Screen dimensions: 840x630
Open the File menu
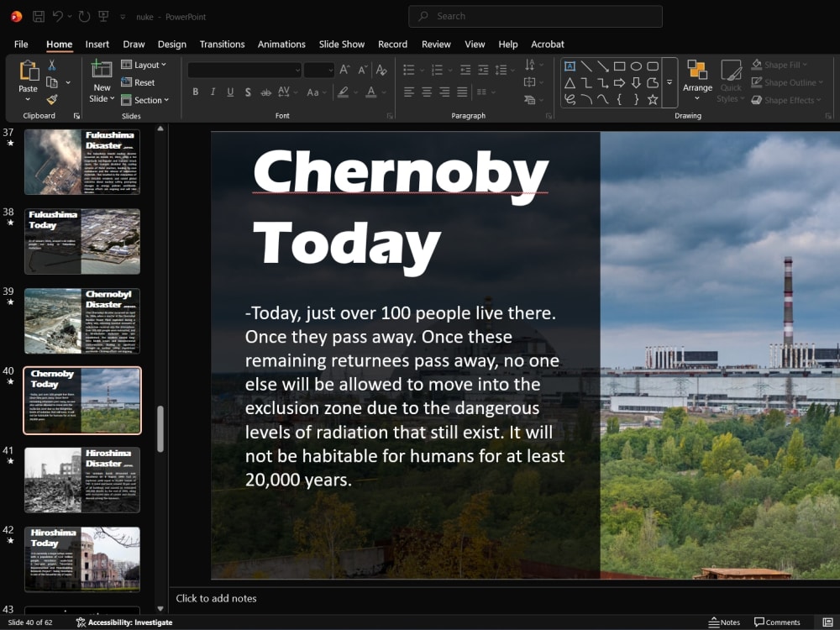21,44
